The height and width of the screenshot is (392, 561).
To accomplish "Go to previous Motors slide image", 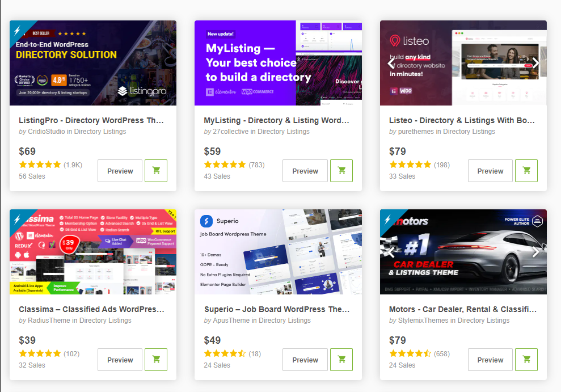I will click(391, 252).
